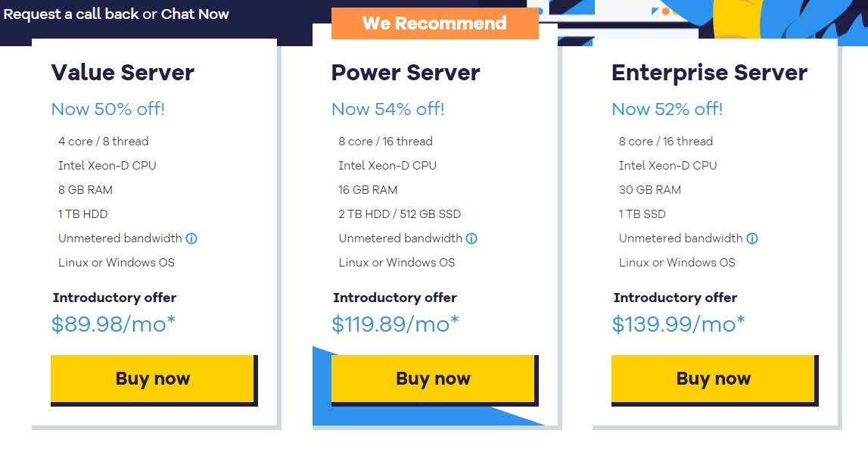Click the Enterprise Server unmetered bandwidth info icon

pyautogui.click(x=753, y=239)
